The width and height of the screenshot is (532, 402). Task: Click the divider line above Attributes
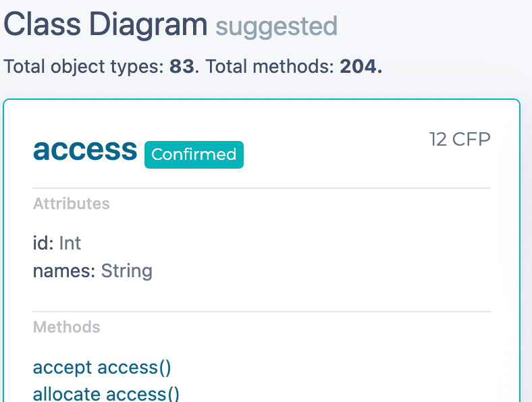(x=261, y=188)
